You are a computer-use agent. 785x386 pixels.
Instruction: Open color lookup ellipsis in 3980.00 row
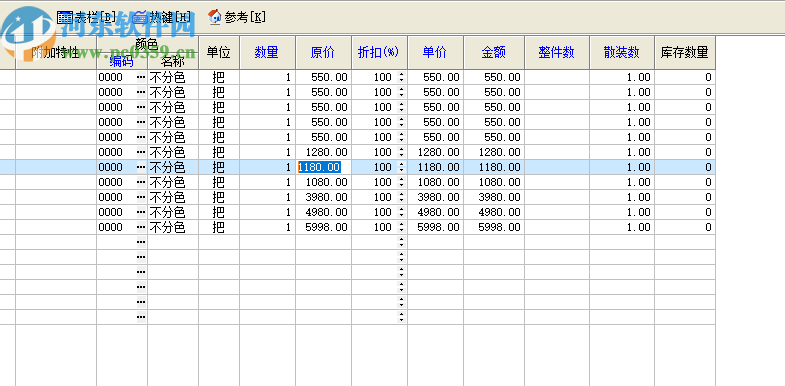tap(141, 197)
